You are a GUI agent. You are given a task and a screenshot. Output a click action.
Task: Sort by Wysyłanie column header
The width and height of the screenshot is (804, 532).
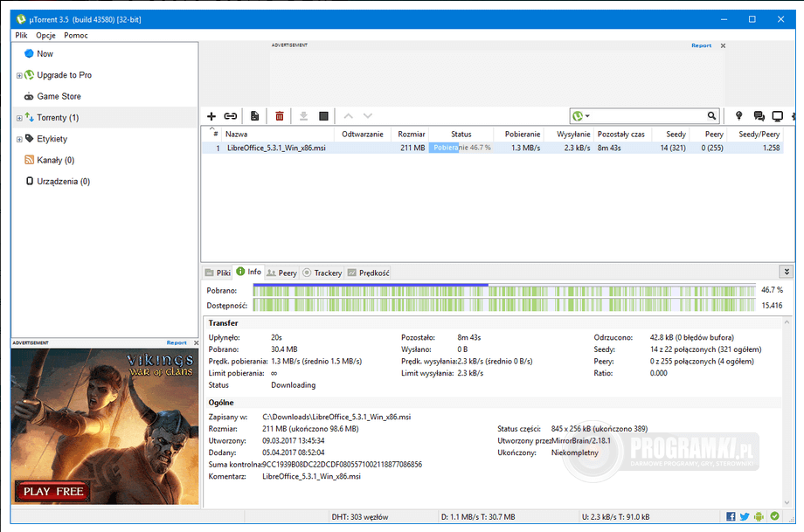[x=569, y=135]
